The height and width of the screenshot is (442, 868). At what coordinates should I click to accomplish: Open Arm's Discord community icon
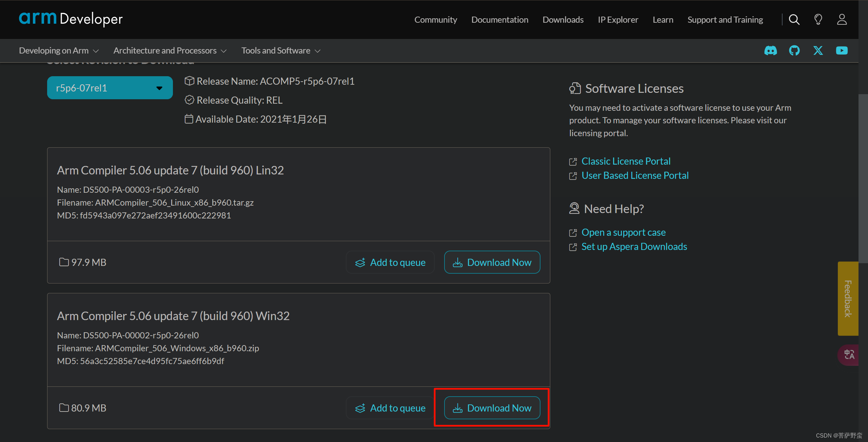(x=770, y=51)
